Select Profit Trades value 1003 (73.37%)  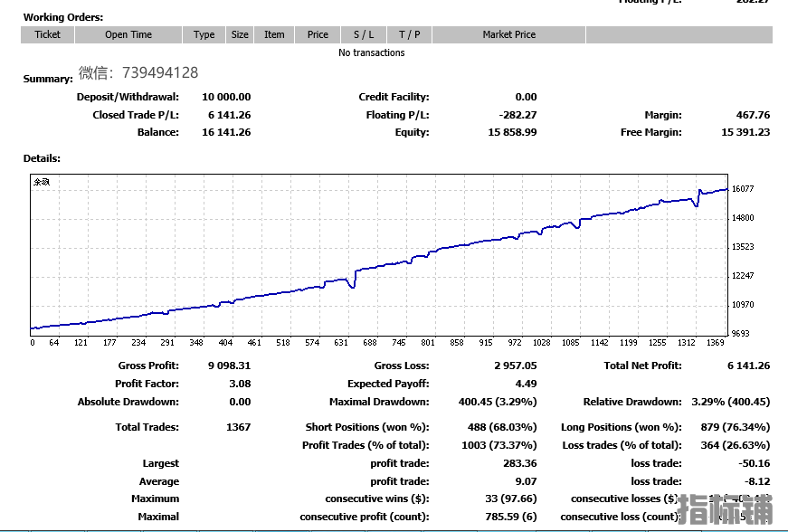pyautogui.click(x=499, y=445)
